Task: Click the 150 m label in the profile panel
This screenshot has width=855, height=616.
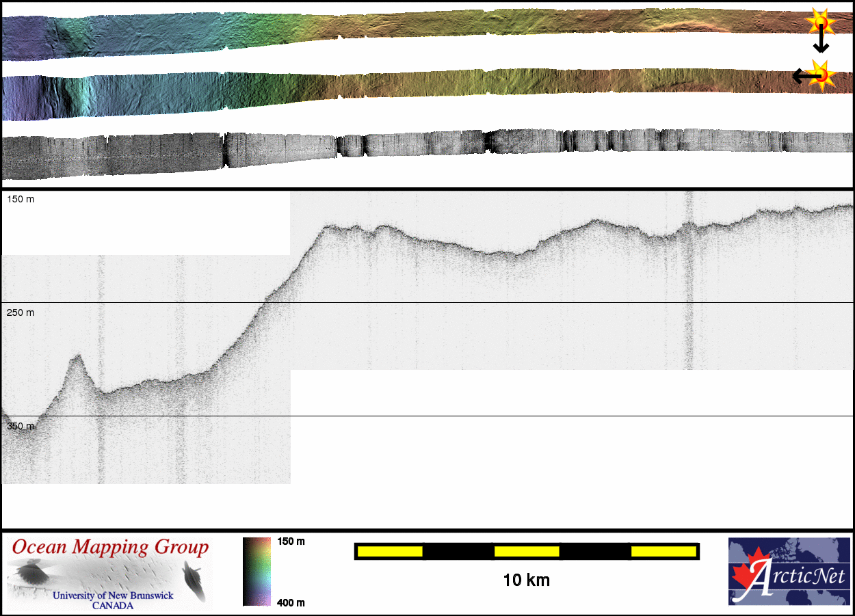Action: click(21, 199)
